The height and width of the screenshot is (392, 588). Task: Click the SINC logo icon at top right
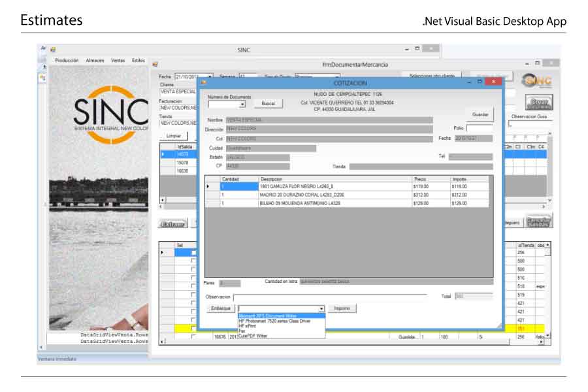tap(538, 80)
